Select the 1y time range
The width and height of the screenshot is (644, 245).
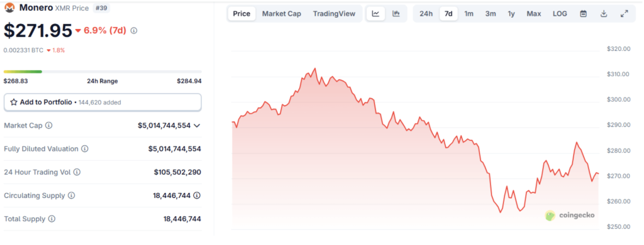(x=511, y=14)
